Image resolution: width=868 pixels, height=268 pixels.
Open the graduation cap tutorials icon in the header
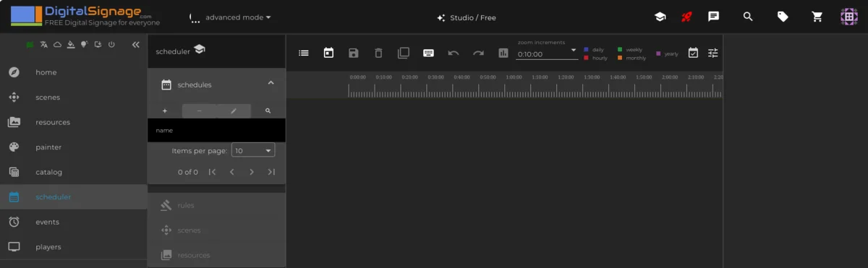click(x=660, y=17)
